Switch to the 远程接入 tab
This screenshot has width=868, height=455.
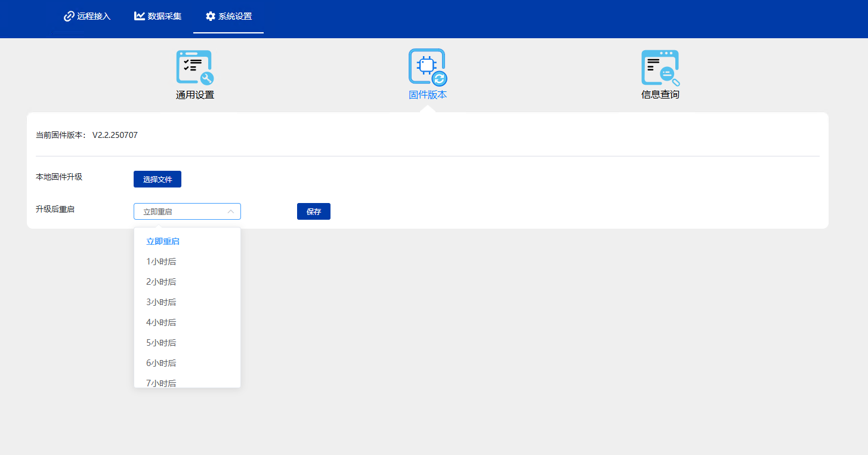pyautogui.click(x=87, y=16)
